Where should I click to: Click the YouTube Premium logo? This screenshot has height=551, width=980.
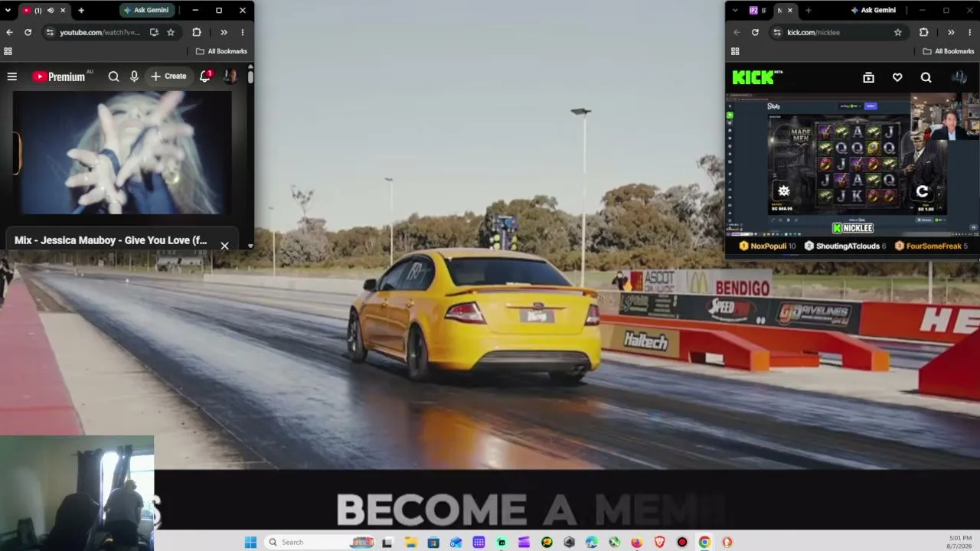59,77
